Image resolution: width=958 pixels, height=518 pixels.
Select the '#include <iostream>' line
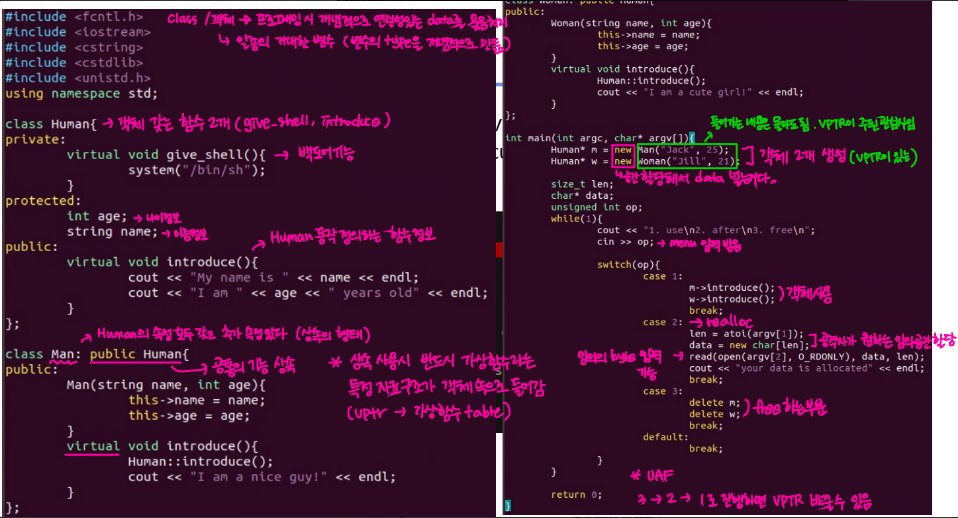[78, 32]
